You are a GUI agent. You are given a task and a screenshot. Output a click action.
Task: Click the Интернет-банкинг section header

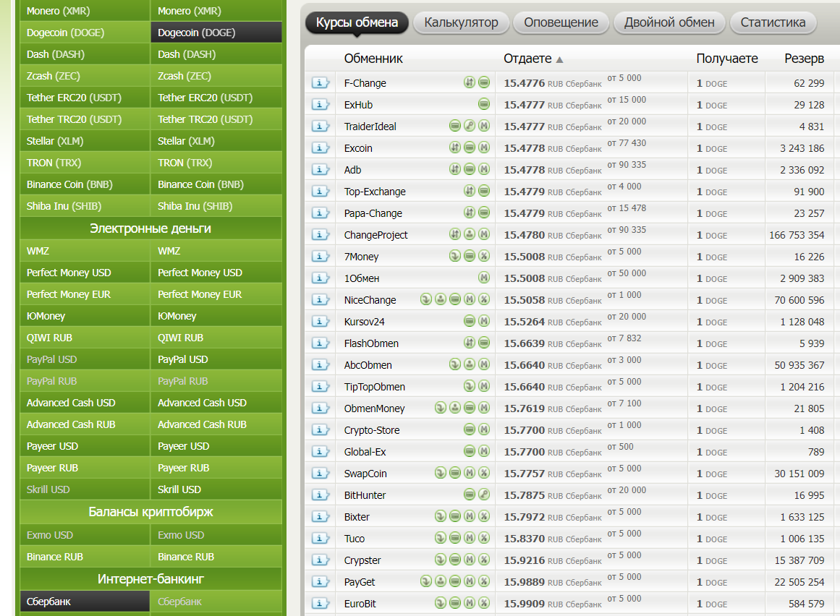click(150, 579)
